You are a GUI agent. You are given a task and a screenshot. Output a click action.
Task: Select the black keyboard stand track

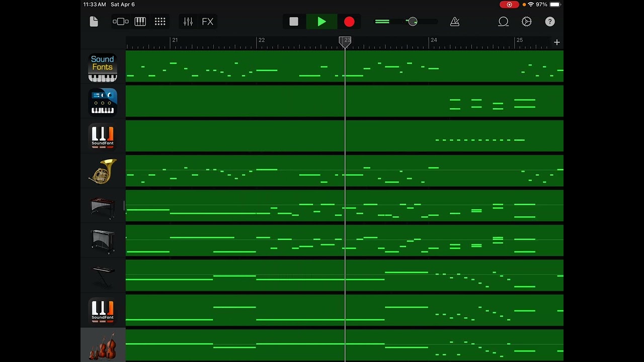[x=103, y=276]
